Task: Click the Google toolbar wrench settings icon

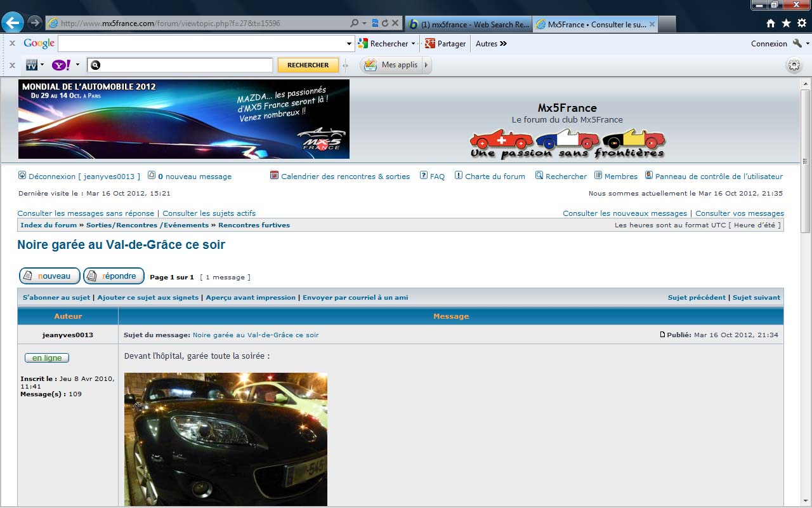Action: pyautogui.click(x=797, y=44)
